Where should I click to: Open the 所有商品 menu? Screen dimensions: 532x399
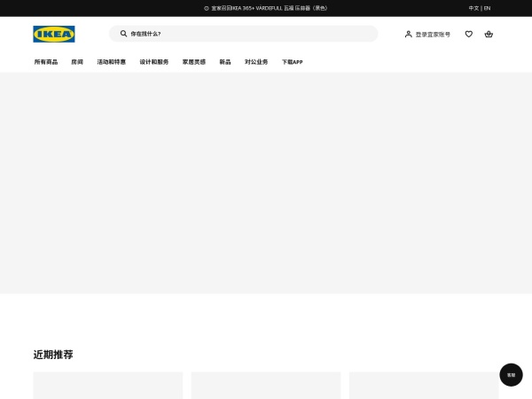pyautogui.click(x=46, y=62)
